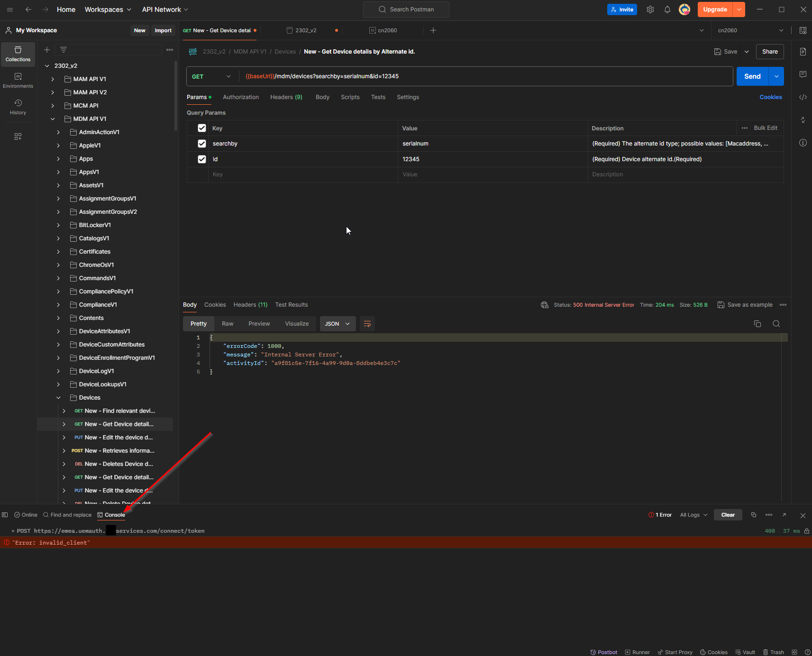Collapse the Devices folder in the sidebar
The height and width of the screenshot is (656, 812).
click(58, 397)
